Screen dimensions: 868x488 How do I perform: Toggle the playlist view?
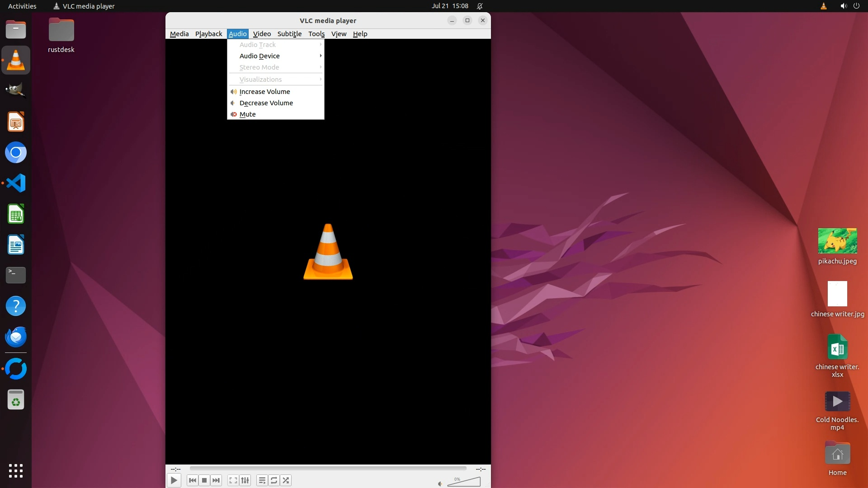(x=262, y=480)
